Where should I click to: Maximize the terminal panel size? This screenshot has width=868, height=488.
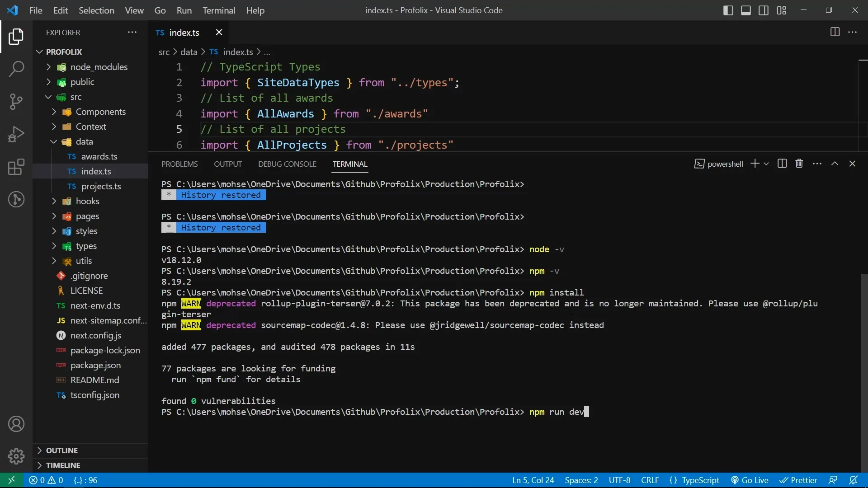[835, 164]
